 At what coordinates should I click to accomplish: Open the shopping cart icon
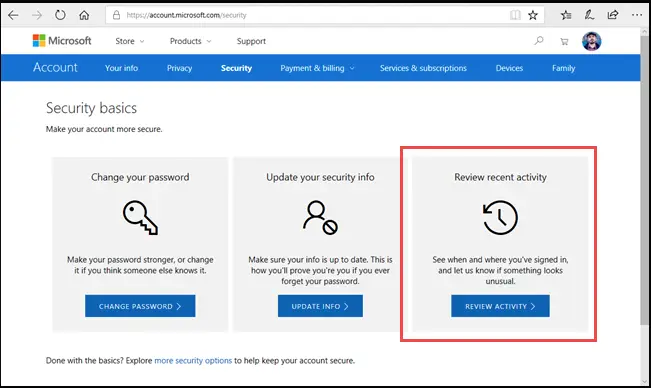tap(564, 41)
